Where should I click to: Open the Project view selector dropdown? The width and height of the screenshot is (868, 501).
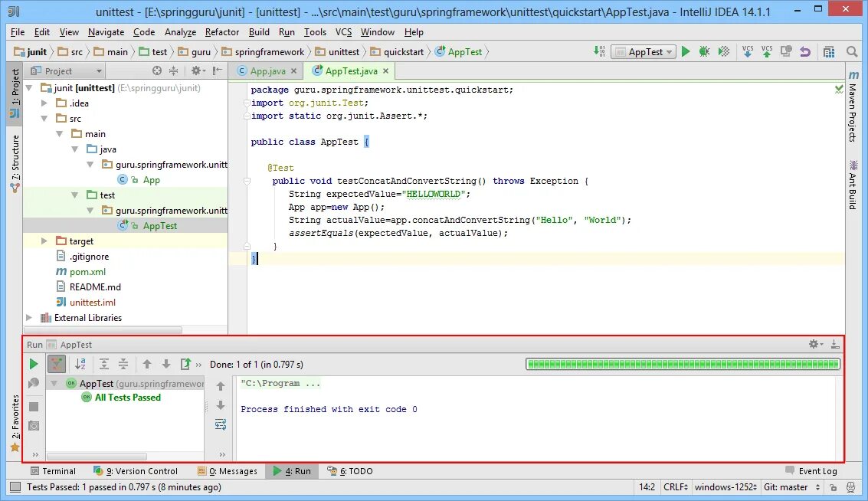[67, 70]
